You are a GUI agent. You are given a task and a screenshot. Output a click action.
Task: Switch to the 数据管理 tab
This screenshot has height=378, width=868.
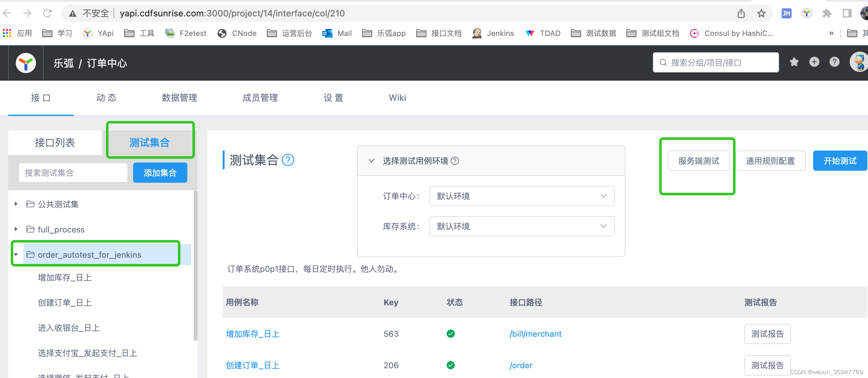click(179, 98)
